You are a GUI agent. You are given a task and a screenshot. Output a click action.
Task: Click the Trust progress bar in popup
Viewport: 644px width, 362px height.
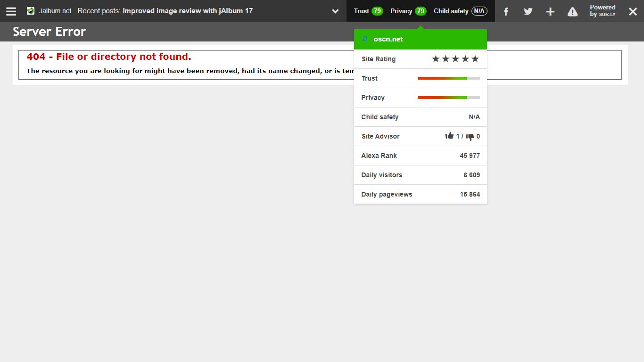click(449, 78)
